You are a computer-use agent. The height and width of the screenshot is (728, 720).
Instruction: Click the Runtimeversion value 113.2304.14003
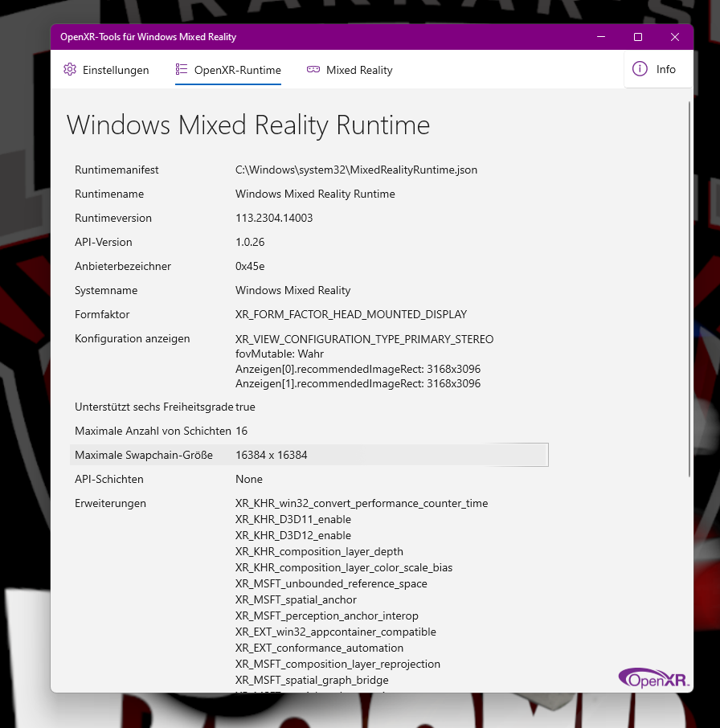coord(274,218)
